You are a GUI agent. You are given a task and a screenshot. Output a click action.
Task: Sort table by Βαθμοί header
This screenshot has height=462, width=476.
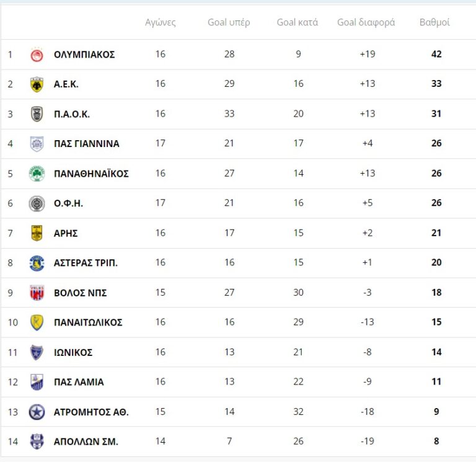click(x=435, y=22)
